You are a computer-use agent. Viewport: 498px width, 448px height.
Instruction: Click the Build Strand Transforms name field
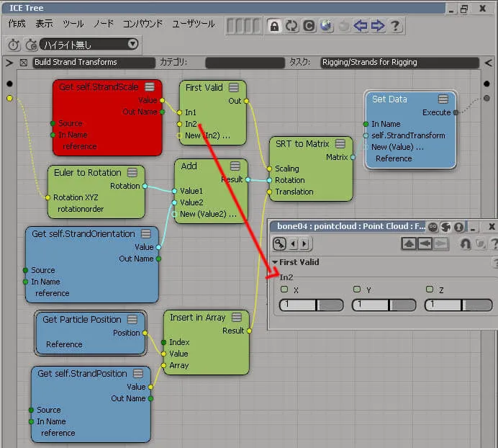click(x=94, y=63)
